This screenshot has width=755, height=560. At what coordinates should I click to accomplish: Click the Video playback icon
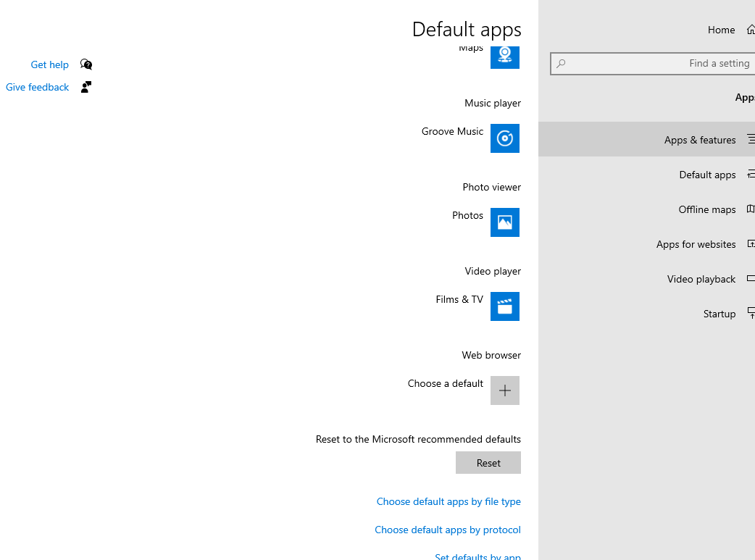tap(751, 278)
